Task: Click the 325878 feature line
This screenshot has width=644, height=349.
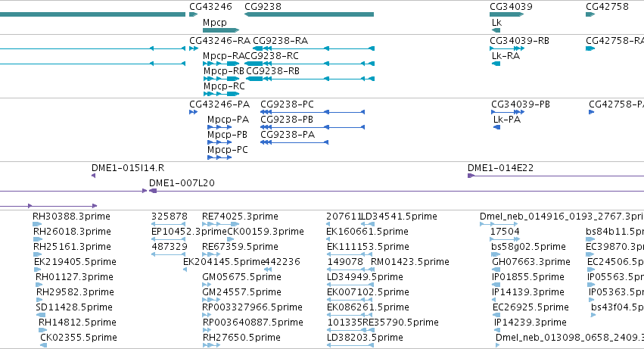Action: tap(169, 224)
